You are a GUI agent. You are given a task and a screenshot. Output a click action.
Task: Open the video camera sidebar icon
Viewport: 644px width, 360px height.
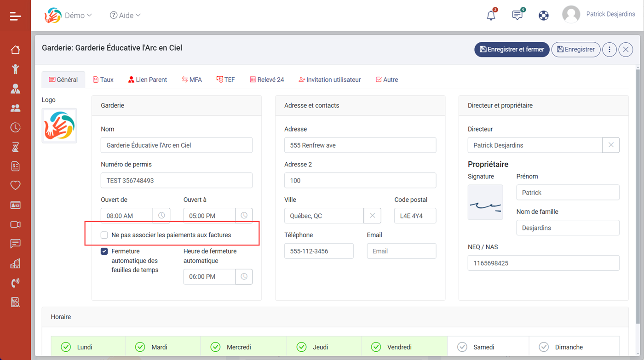pyautogui.click(x=15, y=224)
